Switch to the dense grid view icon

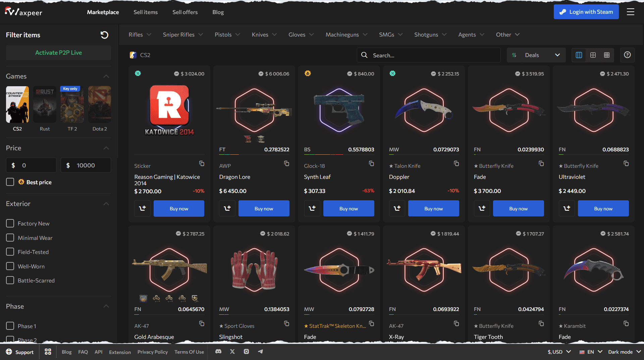607,55
